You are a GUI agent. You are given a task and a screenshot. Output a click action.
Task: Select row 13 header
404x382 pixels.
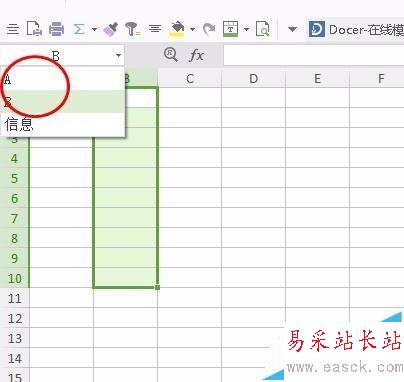click(14, 338)
